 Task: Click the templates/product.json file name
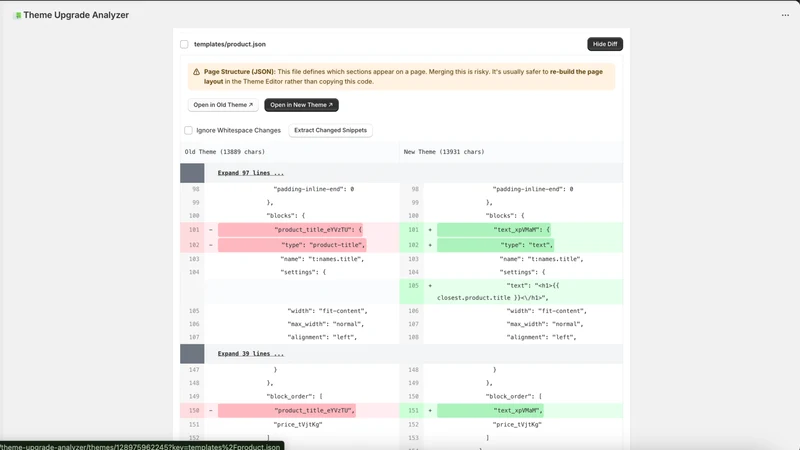coord(230,44)
